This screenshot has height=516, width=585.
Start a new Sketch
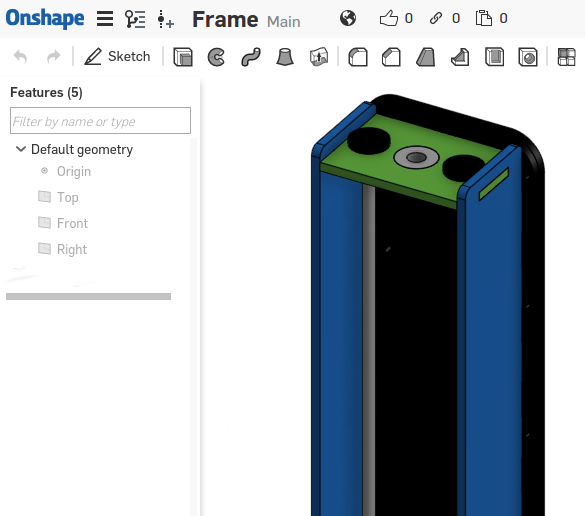pyautogui.click(x=117, y=57)
